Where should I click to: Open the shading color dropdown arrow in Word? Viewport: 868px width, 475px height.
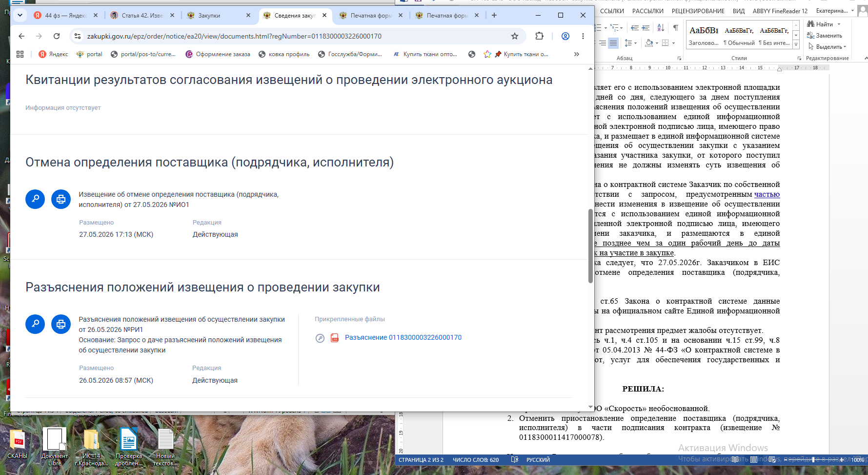(657, 43)
